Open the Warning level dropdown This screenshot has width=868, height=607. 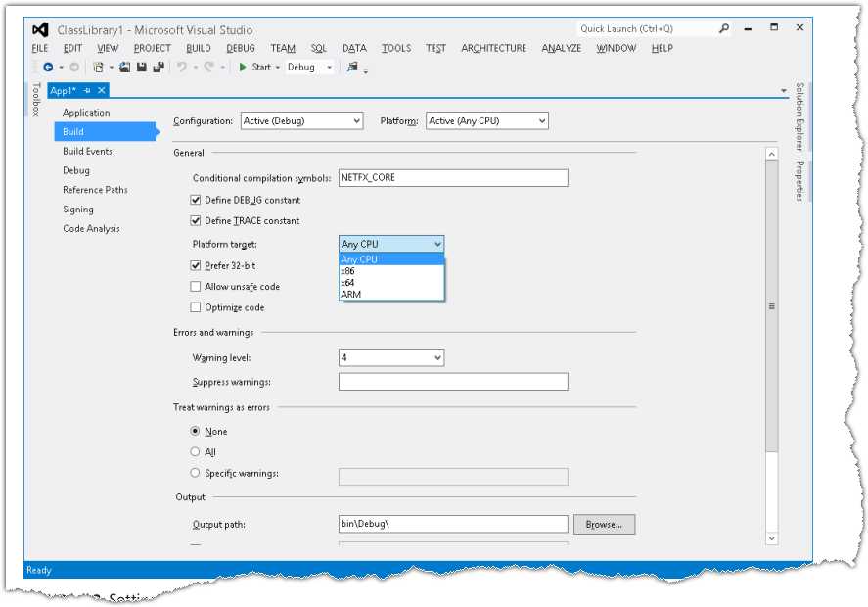pos(391,357)
